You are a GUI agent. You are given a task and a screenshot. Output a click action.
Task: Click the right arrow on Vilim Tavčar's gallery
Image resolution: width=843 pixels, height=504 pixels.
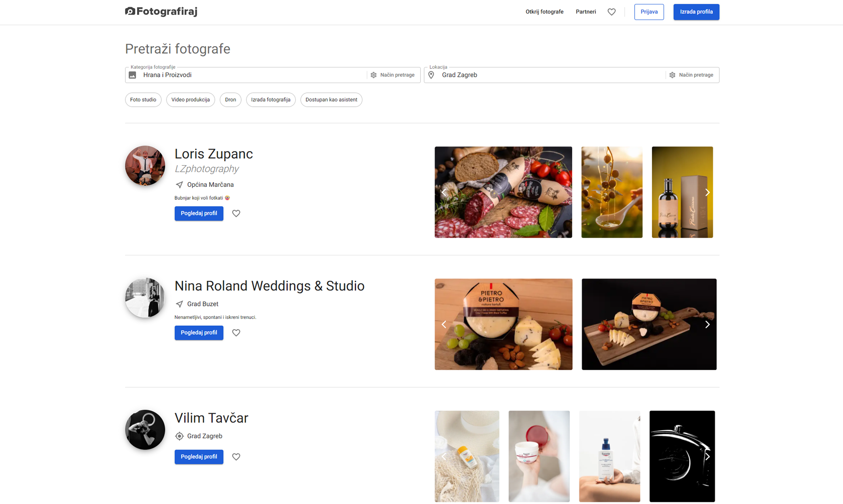tap(708, 457)
